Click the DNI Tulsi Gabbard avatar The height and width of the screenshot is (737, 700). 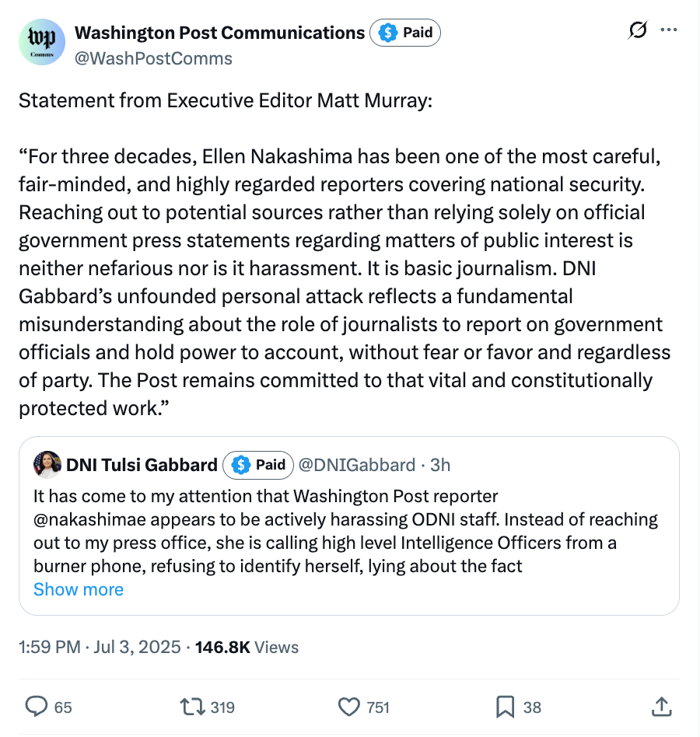[x=47, y=464]
